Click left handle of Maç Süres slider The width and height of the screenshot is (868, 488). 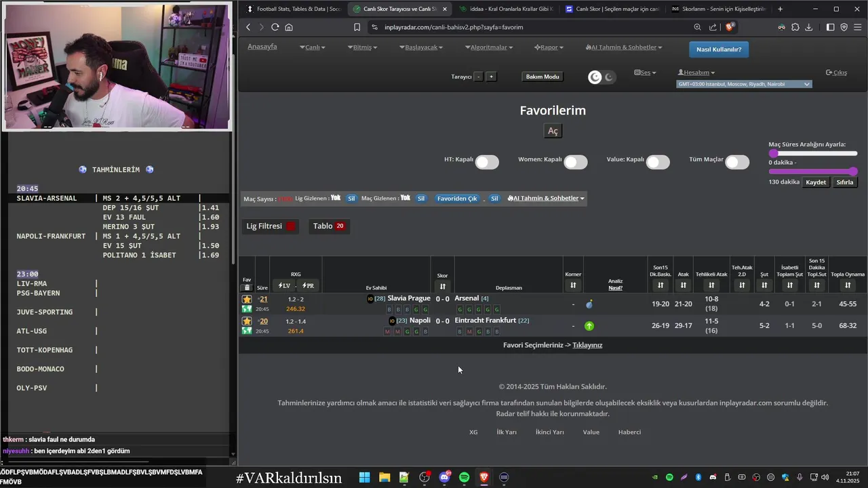(x=772, y=154)
